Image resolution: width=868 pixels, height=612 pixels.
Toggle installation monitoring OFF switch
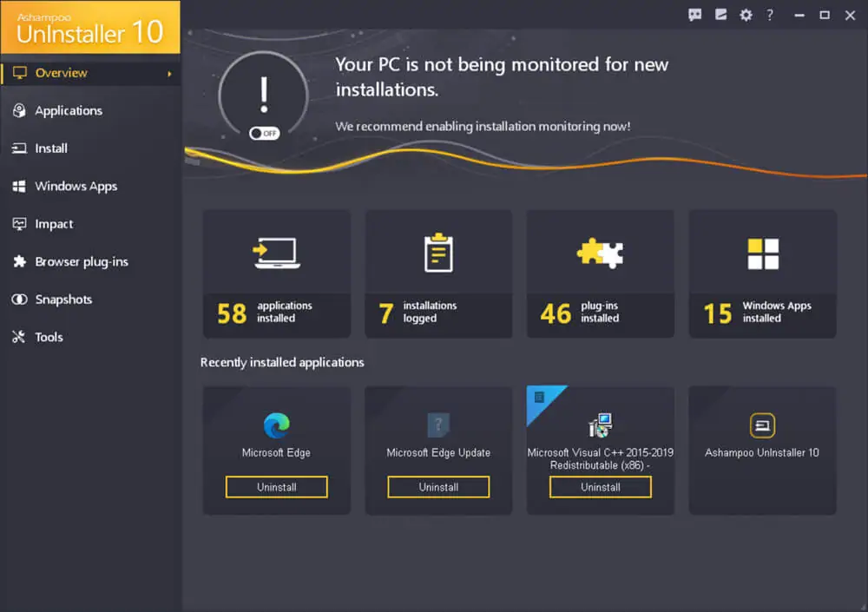(x=264, y=134)
